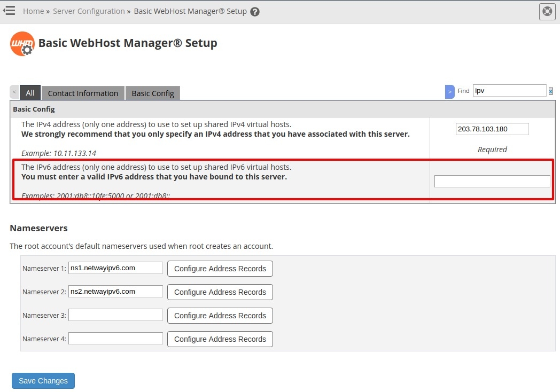Clear the Find search with x icon
The width and height of the screenshot is (560, 392).
coord(550,91)
